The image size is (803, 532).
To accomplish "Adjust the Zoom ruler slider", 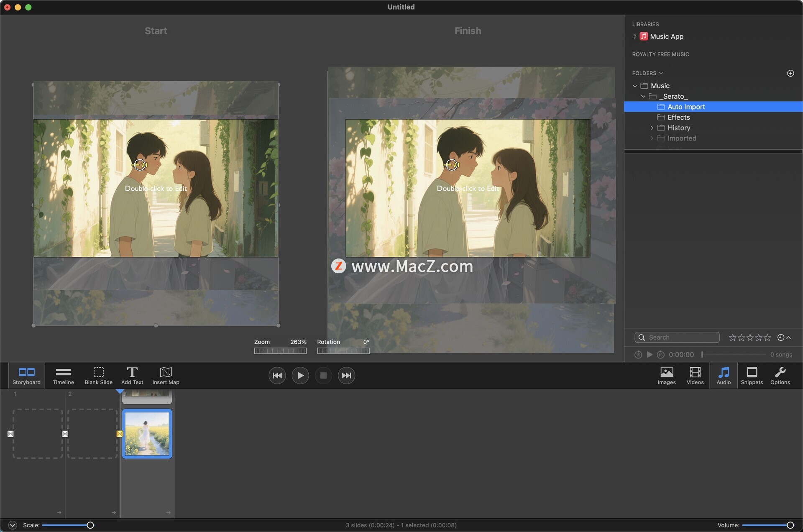I will (x=280, y=351).
